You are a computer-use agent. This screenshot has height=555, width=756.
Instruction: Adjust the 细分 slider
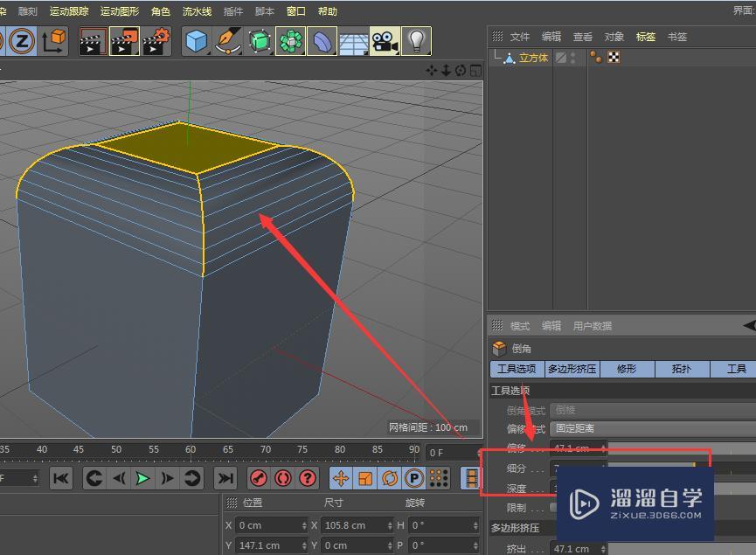682,468
